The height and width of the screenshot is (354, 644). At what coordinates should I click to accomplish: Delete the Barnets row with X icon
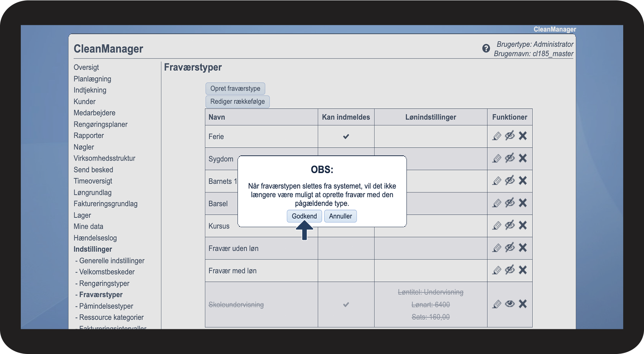tap(523, 180)
